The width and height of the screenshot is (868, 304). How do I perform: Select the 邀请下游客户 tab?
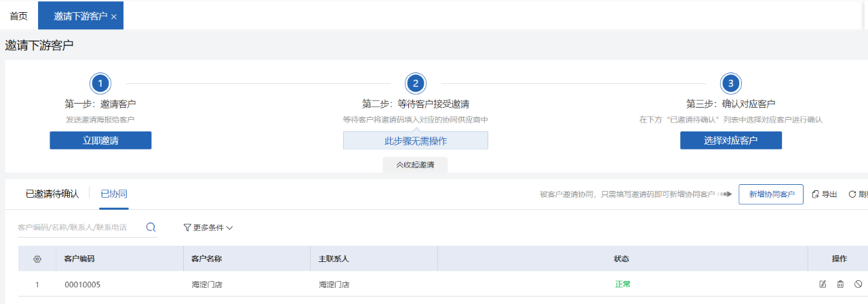coord(81,16)
